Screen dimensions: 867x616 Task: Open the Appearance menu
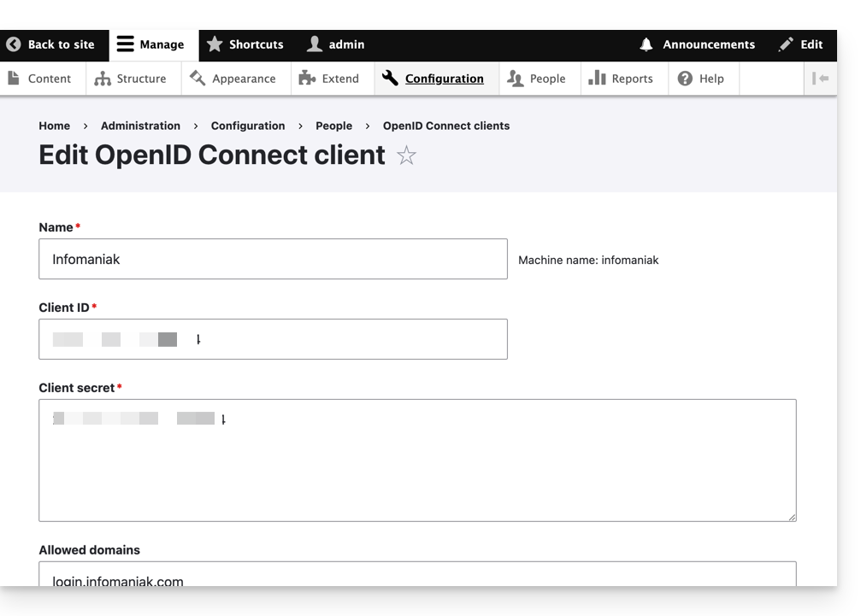pyautogui.click(x=236, y=79)
